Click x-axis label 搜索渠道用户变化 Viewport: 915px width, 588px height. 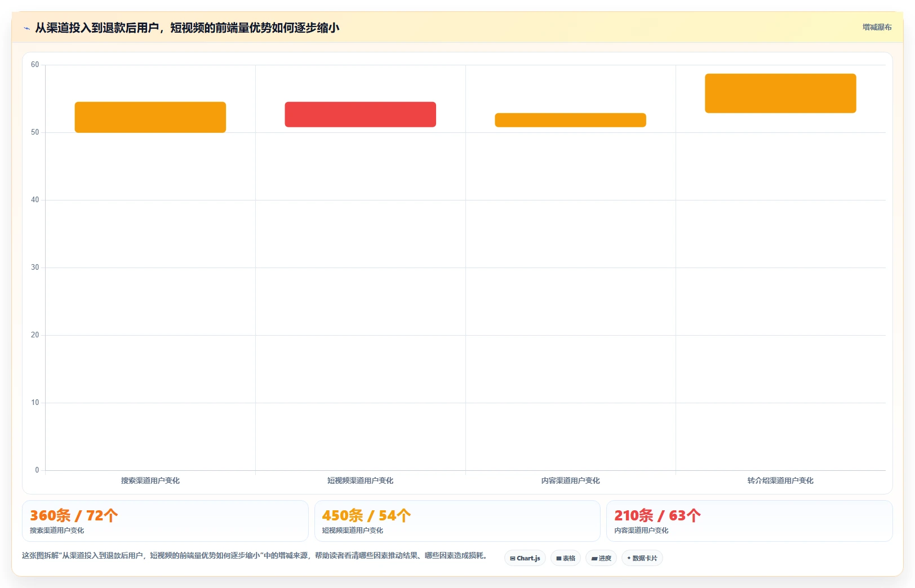(x=150, y=480)
